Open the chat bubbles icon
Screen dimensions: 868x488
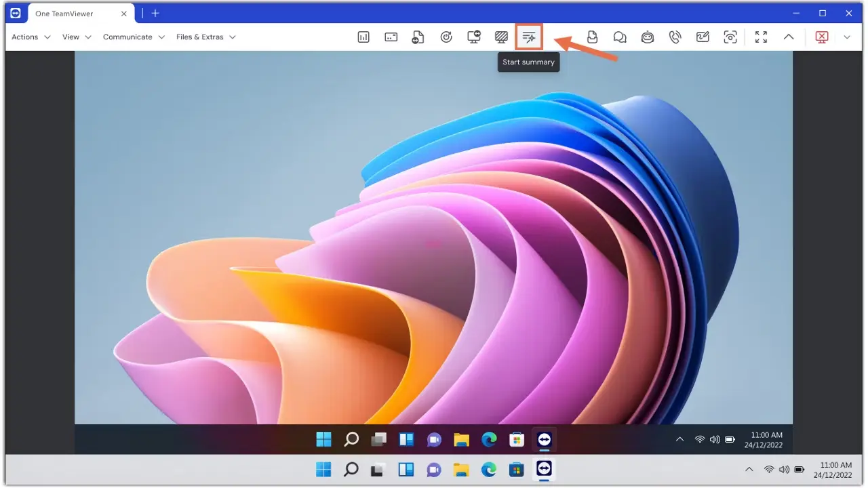620,37
